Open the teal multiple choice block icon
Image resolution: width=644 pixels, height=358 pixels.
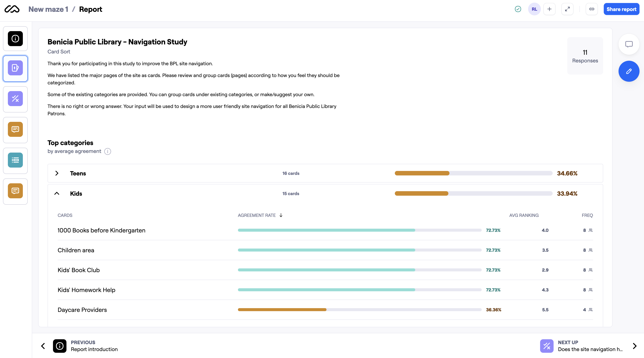[15, 160]
